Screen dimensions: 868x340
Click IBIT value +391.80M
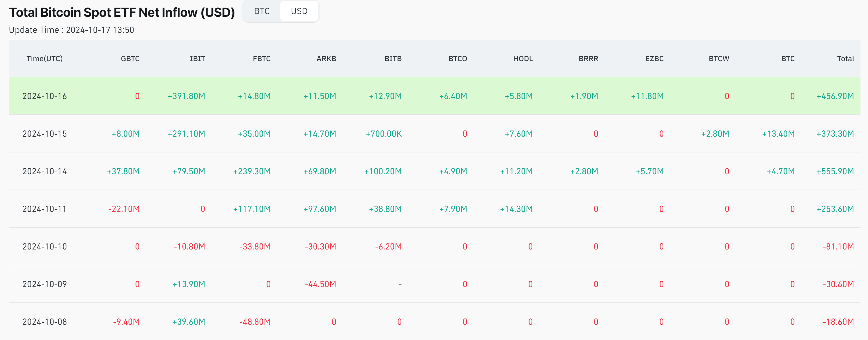coord(186,96)
